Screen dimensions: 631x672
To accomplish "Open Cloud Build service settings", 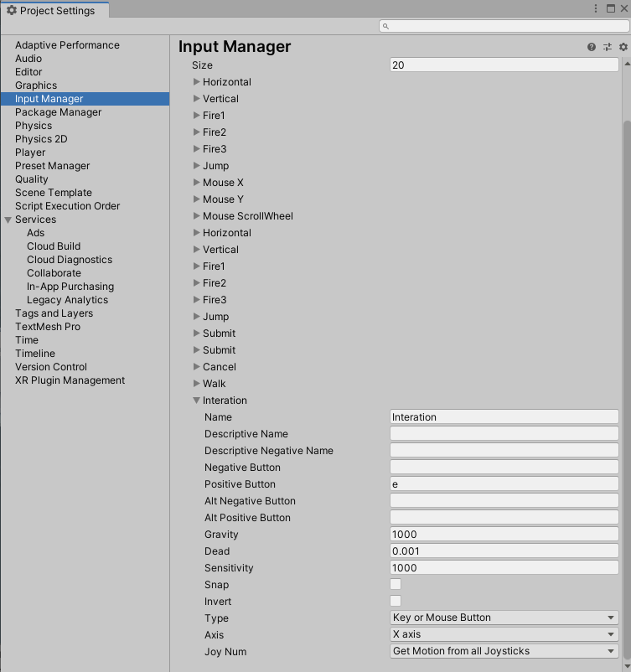I will pyautogui.click(x=54, y=246).
